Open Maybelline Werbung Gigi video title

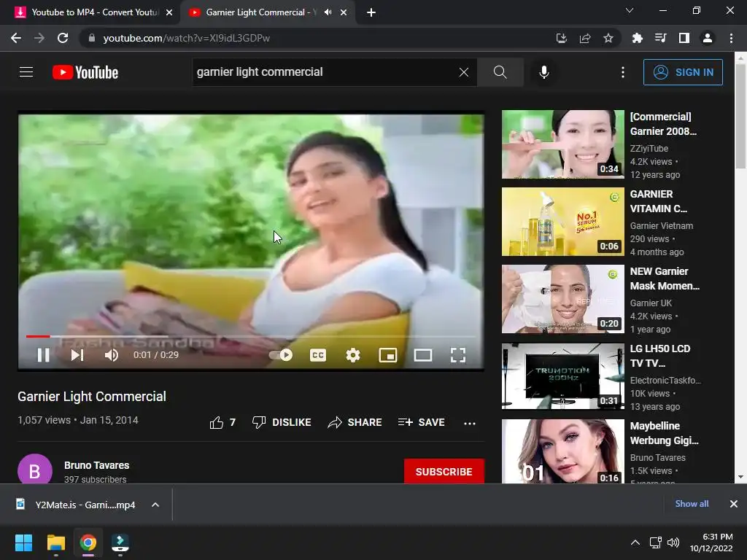point(664,433)
